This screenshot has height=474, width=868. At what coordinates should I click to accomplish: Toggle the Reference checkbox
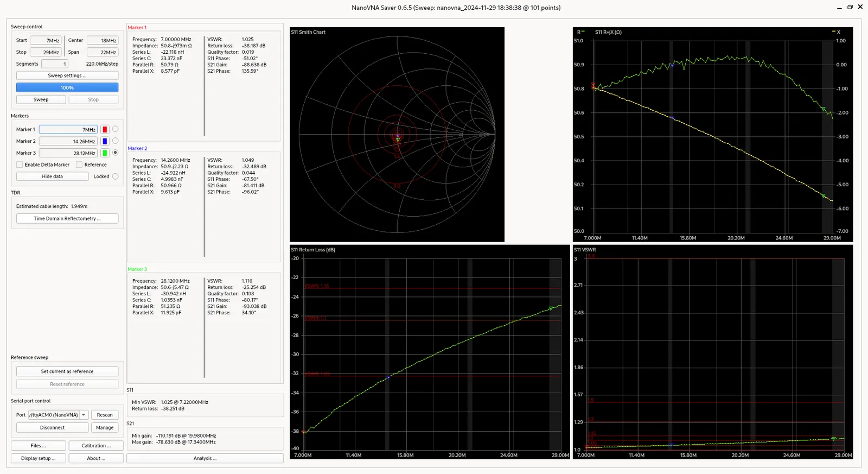click(79, 165)
